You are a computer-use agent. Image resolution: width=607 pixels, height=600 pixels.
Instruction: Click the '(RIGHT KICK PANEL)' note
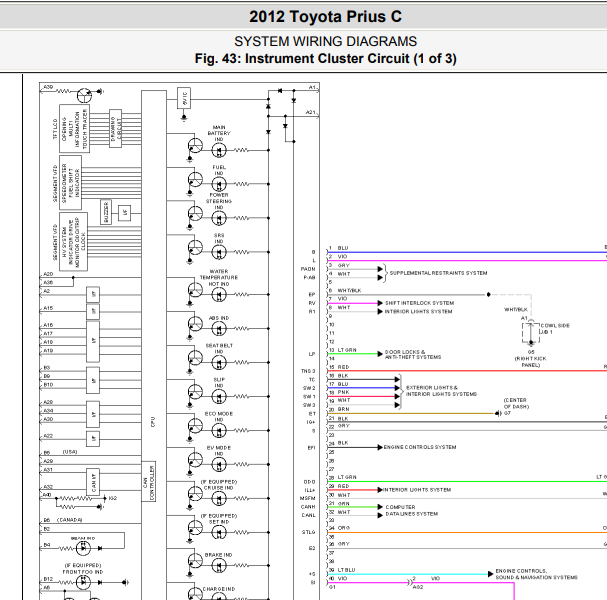click(x=530, y=362)
